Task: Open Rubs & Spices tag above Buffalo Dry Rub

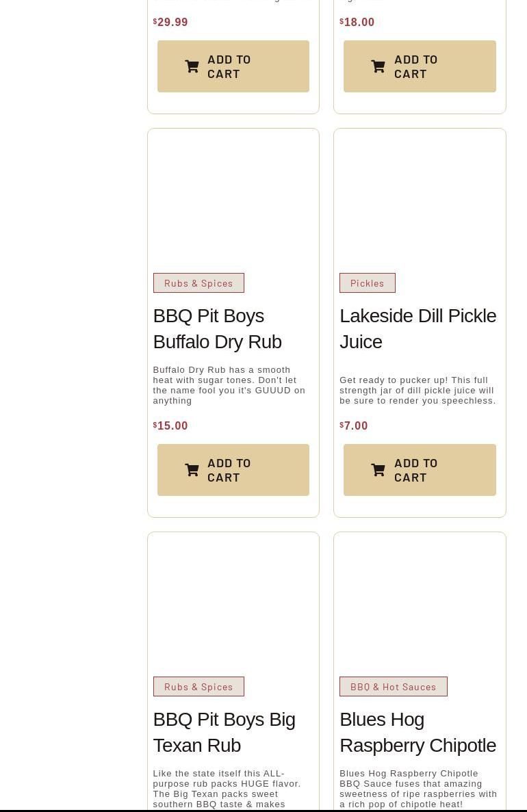Action: pyautogui.click(x=198, y=283)
